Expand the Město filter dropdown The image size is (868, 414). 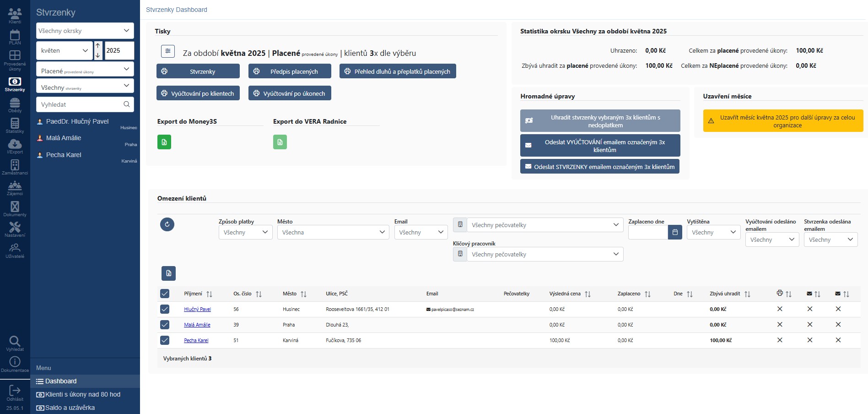[333, 232]
